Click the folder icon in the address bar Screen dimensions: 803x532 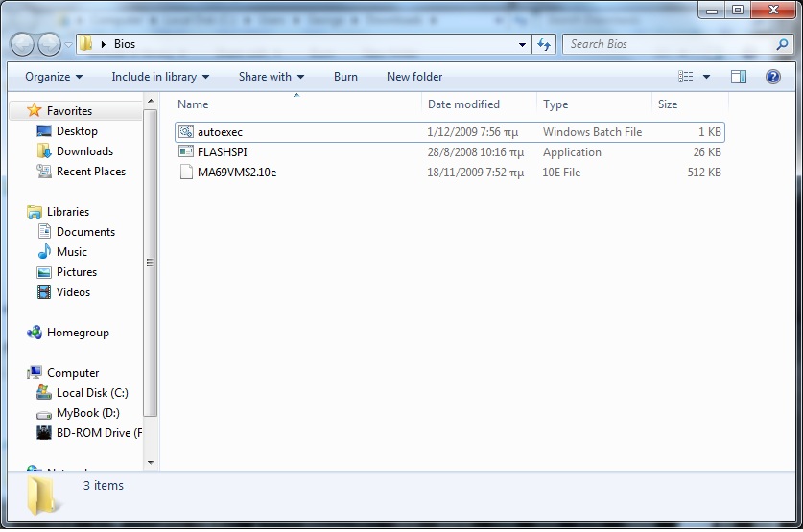click(86, 44)
